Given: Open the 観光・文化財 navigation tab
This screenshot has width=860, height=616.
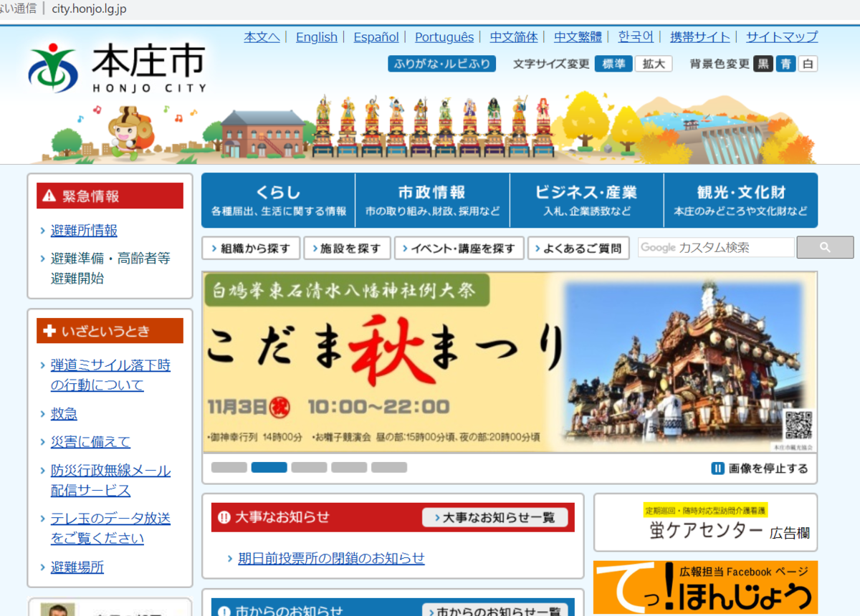Looking at the screenshot, I should pyautogui.click(x=740, y=201).
